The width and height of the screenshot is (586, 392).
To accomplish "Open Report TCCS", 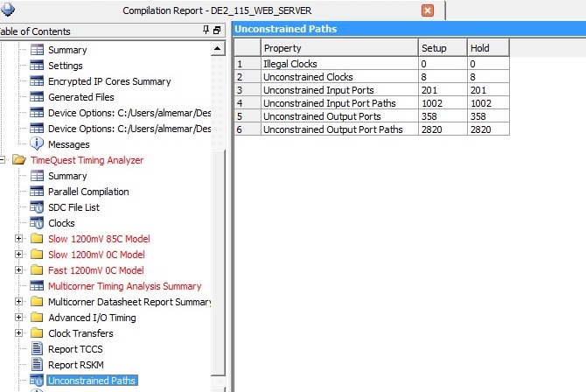I will 75,349.
